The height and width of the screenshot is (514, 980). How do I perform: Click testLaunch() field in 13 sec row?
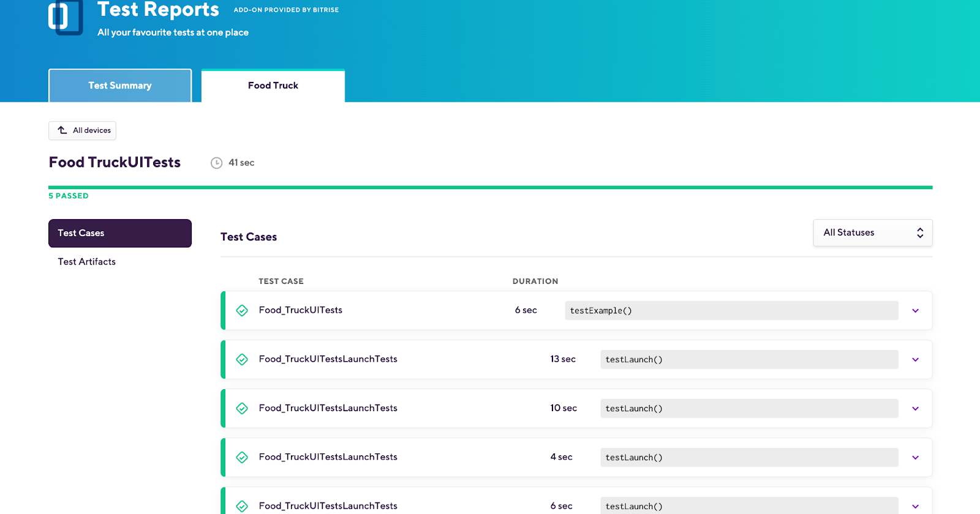pos(749,360)
